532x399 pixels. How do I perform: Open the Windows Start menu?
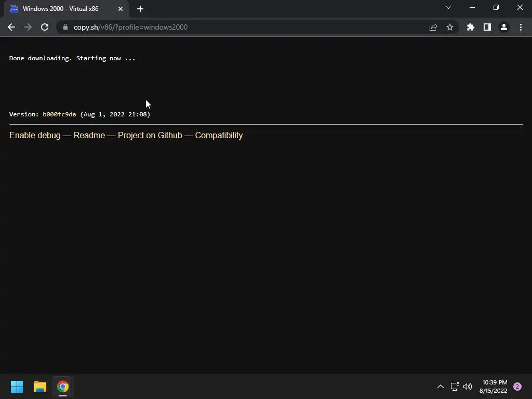click(17, 387)
